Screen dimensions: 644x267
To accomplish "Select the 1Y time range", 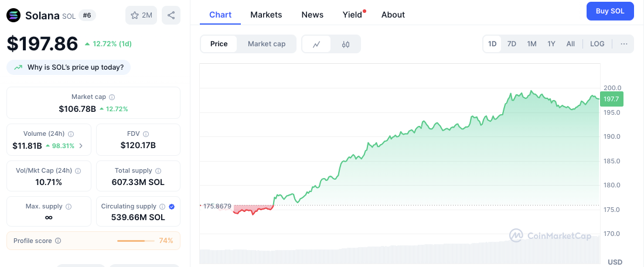I will pos(551,44).
